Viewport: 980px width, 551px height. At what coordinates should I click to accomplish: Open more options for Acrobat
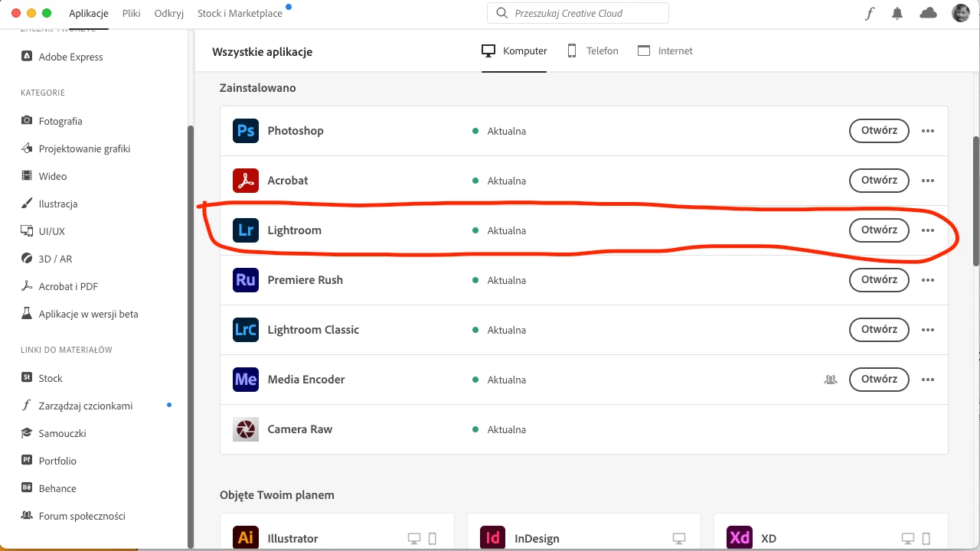tap(928, 181)
